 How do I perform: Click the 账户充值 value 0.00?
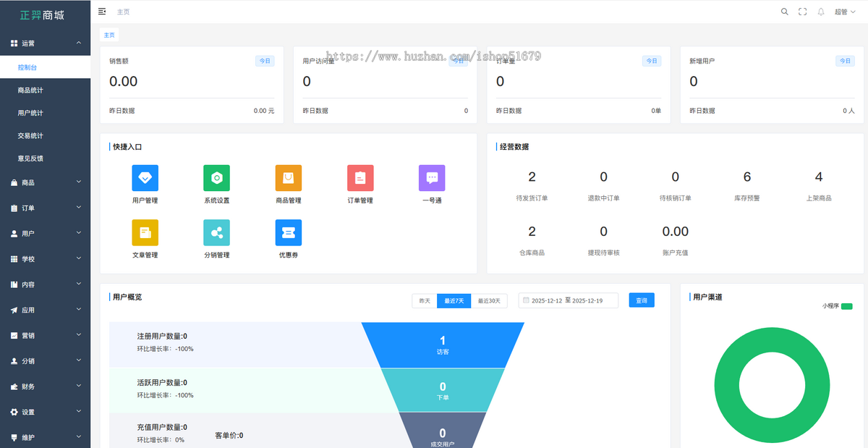coord(676,232)
